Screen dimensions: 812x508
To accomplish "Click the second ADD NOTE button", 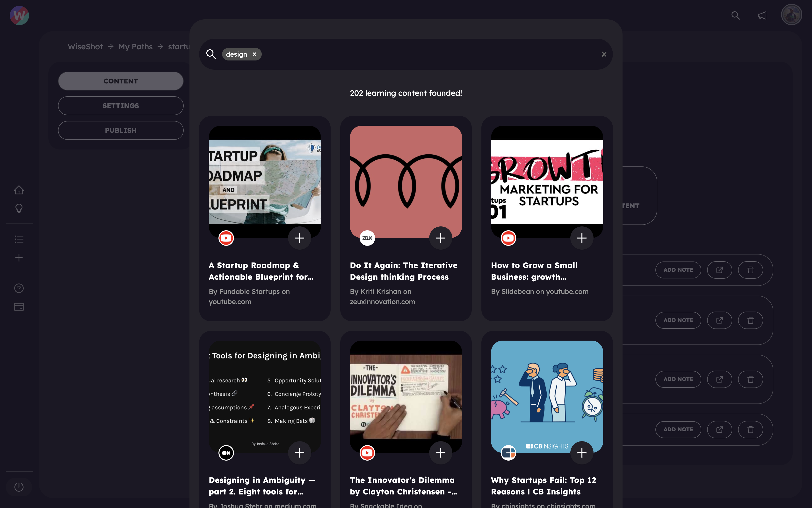I will tap(678, 320).
